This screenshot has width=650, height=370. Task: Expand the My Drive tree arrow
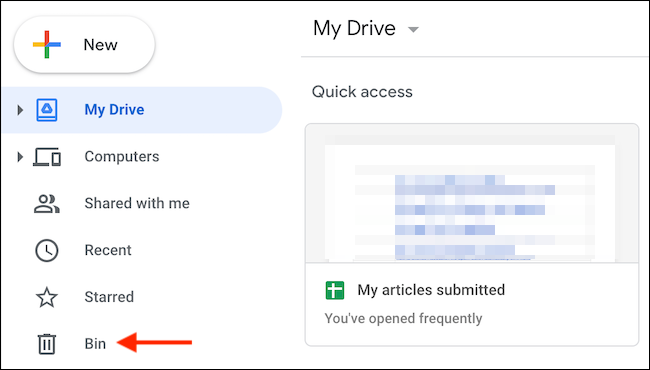20,110
